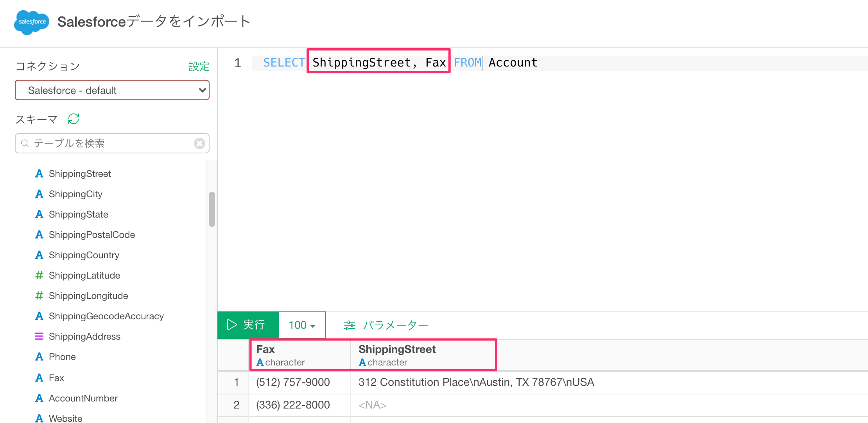Click SQL editor line 1 query text

(x=400, y=63)
